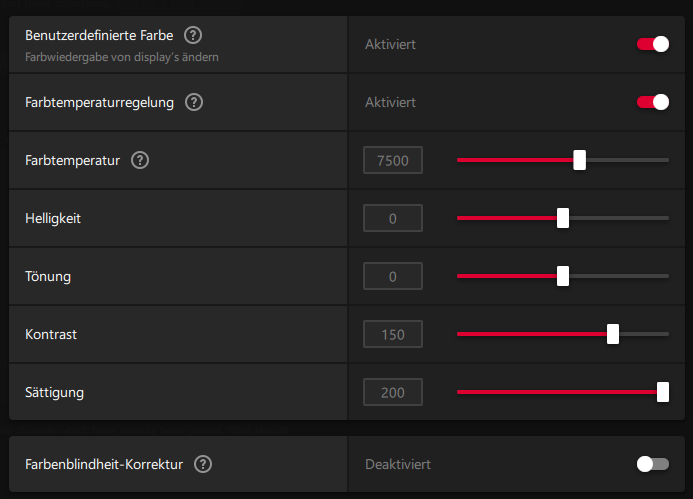Turn off the Farbtemperaturregelung switch
The image size is (693, 499).
point(652,102)
